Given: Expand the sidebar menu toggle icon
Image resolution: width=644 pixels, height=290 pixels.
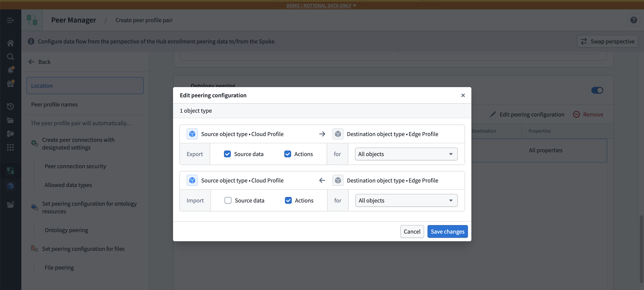Looking at the screenshot, I should 10,20.
